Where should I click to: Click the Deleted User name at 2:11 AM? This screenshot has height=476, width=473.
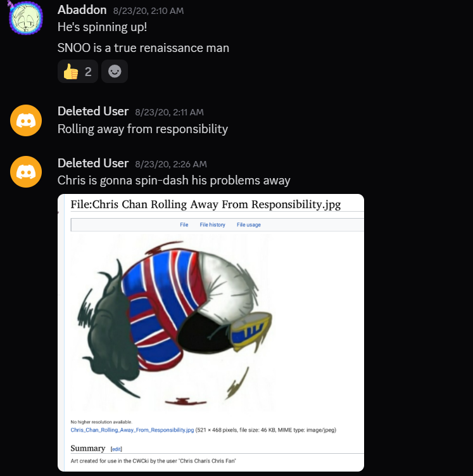click(93, 112)
